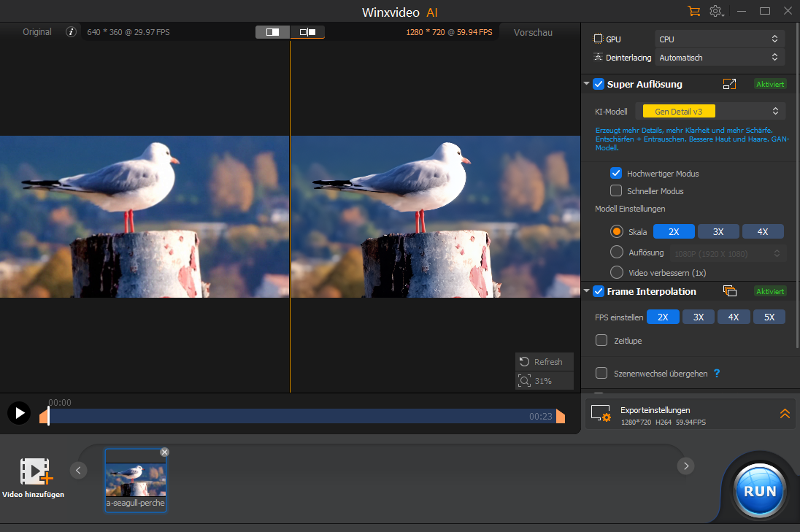
Task: Click help icon next to Szenenwechsel übergehen
Action: (717, 374)
